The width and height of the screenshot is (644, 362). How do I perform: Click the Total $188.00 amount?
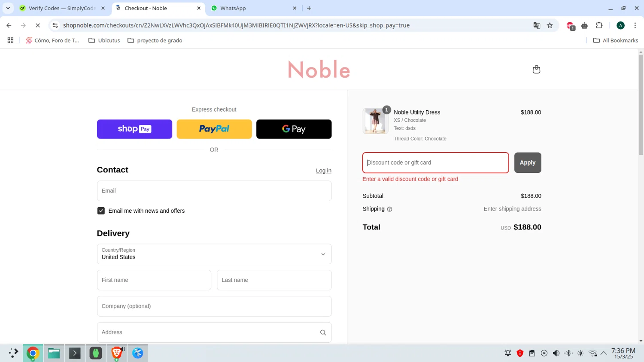point(527,227)
